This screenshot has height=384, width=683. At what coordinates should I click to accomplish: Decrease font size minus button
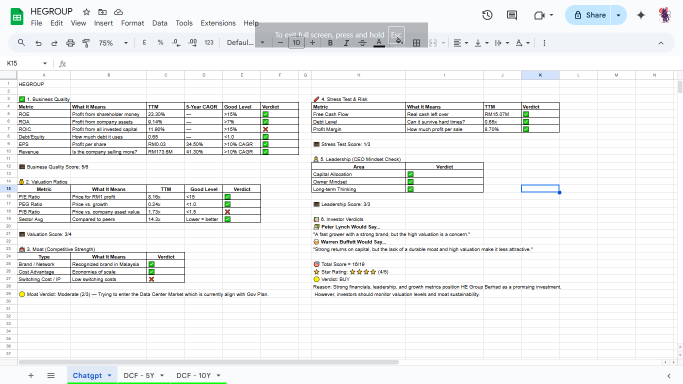pos(281,43)
